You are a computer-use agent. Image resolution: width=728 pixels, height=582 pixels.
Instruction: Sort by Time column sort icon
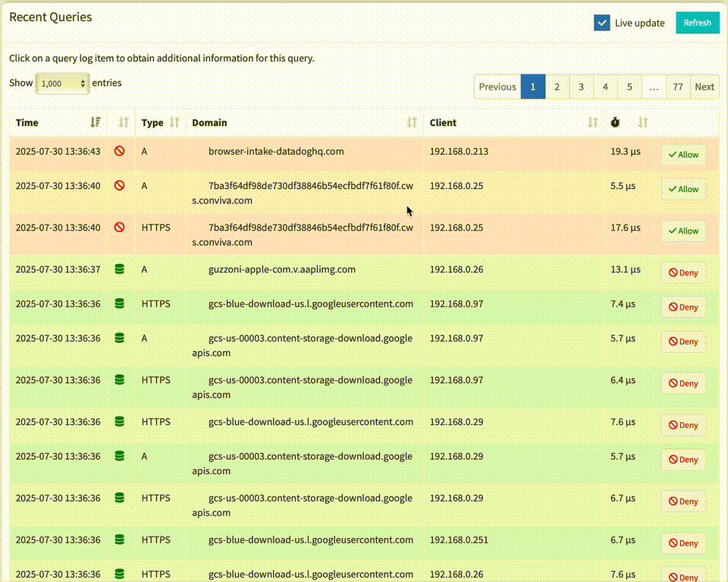pyautogui.click(x=96, y=122)
